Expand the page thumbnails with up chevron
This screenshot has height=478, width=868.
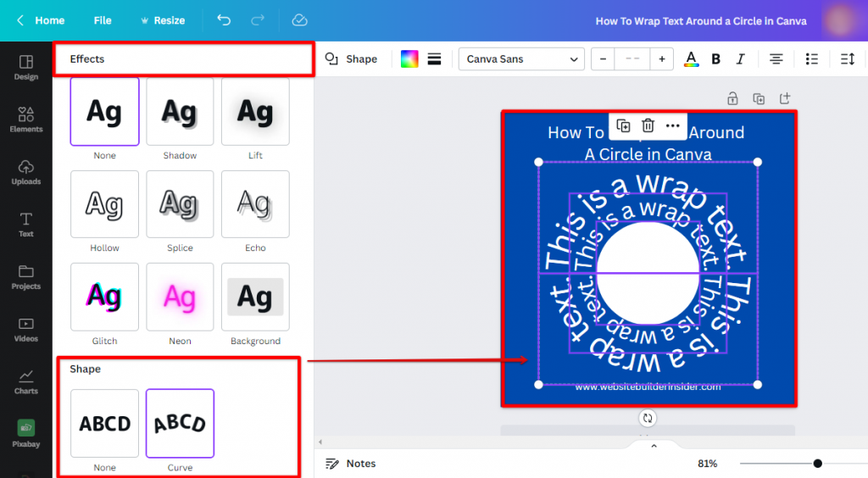[x=654, y=446]
